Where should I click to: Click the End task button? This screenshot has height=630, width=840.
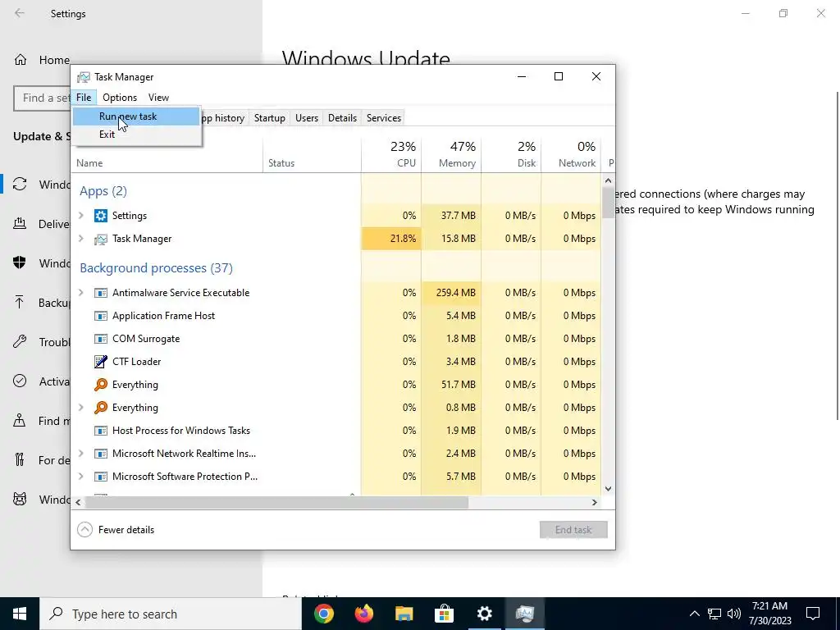(x=573, y=530)
